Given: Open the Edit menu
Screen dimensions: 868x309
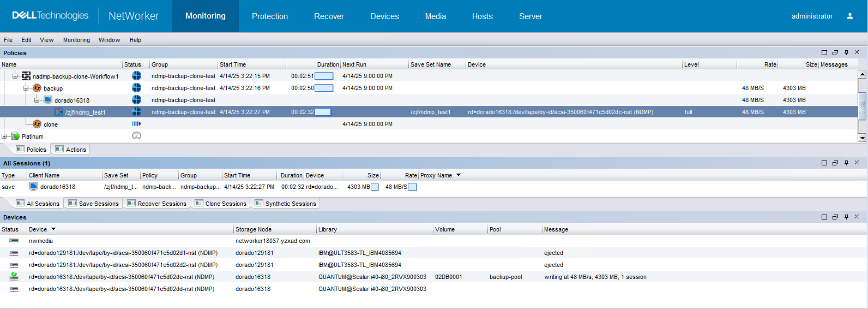Looking at the screenshot, I should point(26,40).
